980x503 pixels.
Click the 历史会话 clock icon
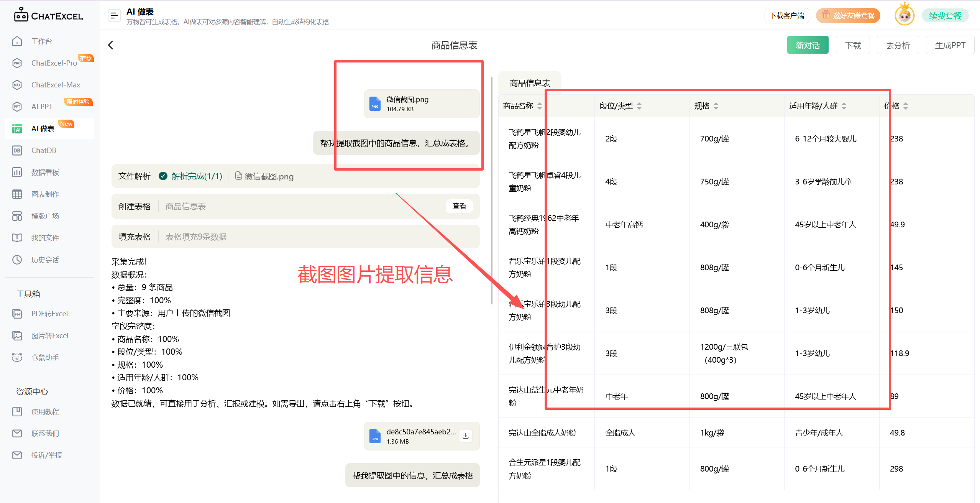(x=17, y=260)
